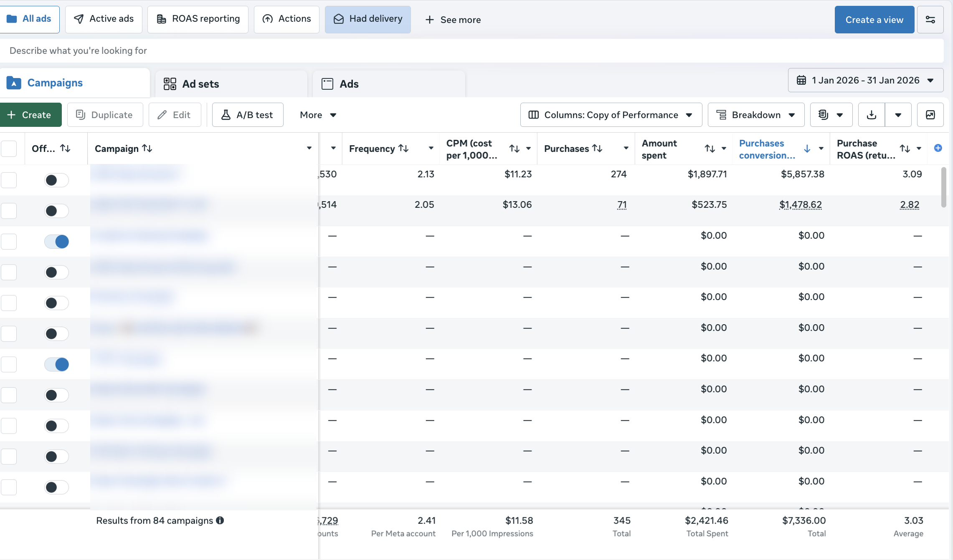
Task: Open the Actions view
Action: pos(286,19)
